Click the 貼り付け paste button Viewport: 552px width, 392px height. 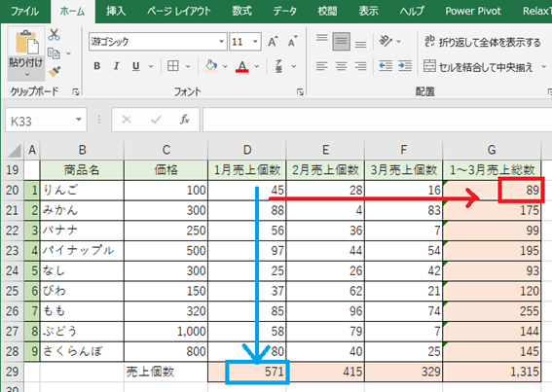[x=25, y=53]
